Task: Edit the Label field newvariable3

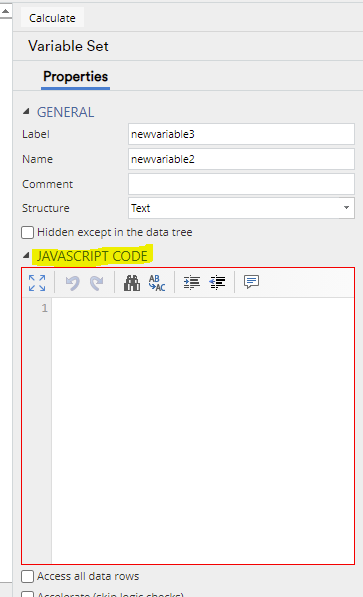Action: pyautogui.click(x=241, y=134)
